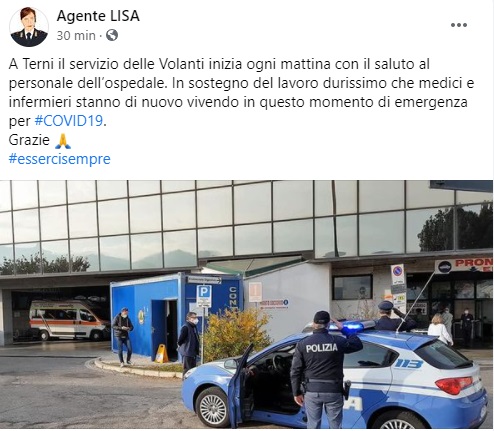This screenshot has width=494, height=431.
Task: Click the blue siren light on the car roof
Action: (x=354, y=327)
